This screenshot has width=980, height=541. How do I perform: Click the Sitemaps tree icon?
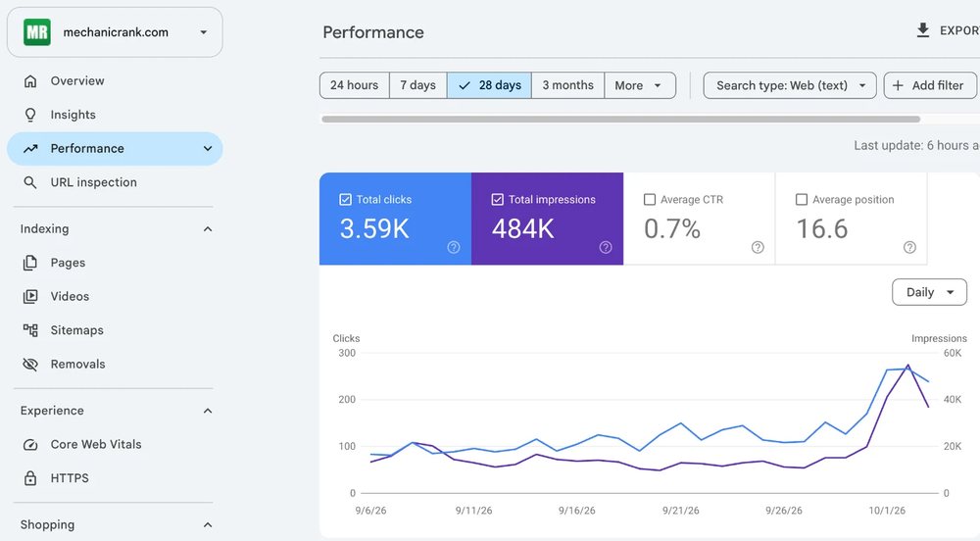pyautogui.click(x=30, y=330)
